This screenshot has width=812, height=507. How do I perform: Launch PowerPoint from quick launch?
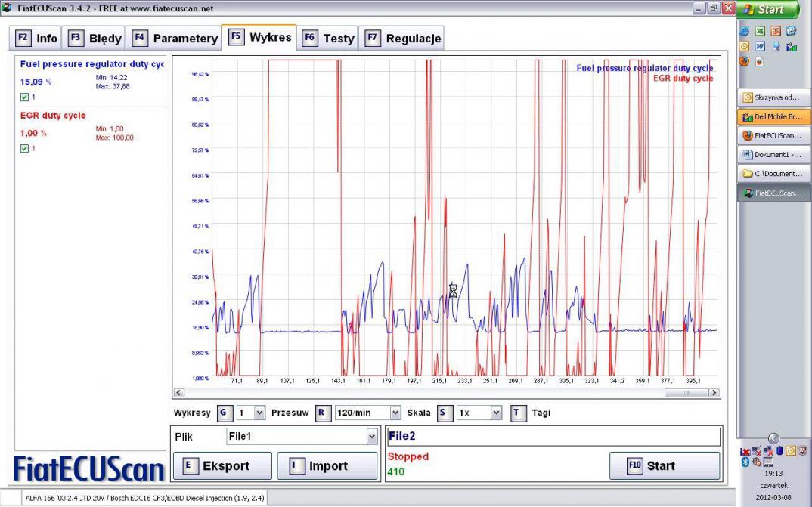(x=775, y=31)
